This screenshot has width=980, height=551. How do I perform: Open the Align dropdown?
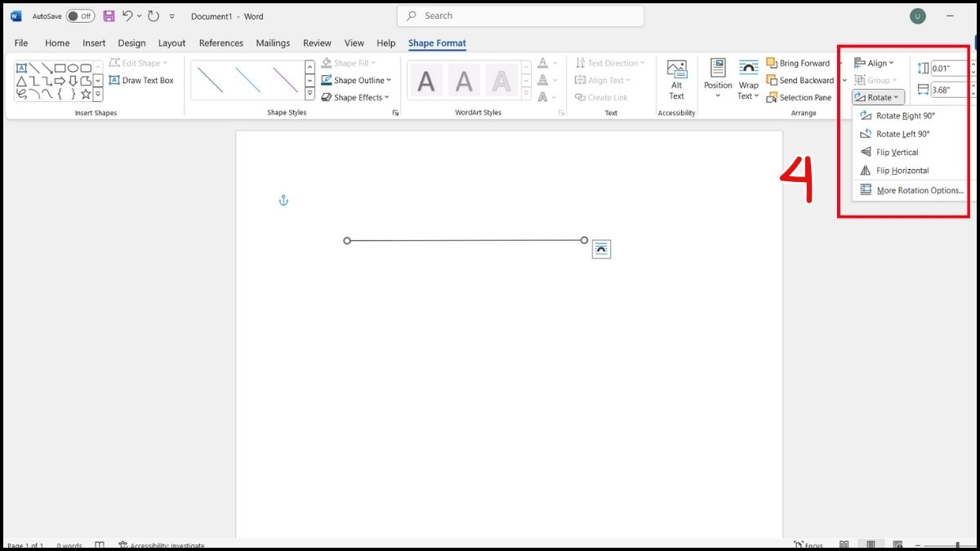click(x=874, y=63)
